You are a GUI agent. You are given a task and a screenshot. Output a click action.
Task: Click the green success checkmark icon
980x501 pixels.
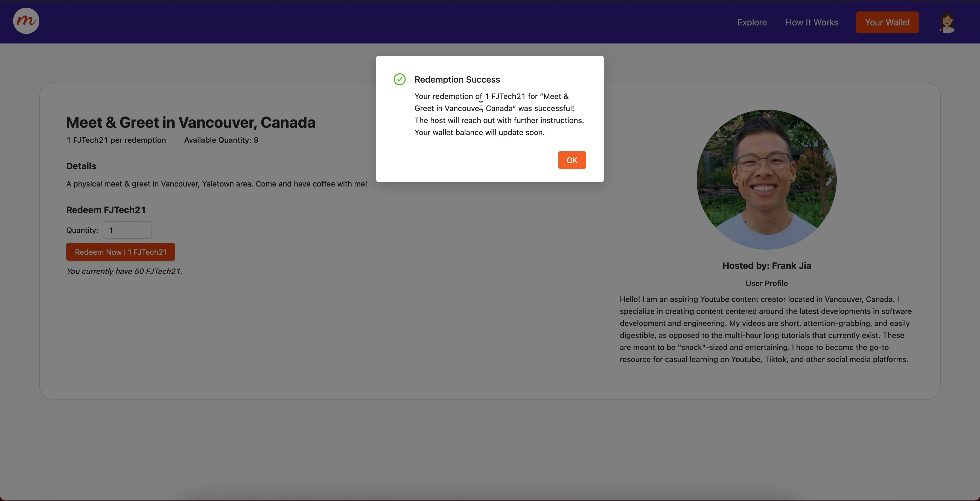(399, 80)
